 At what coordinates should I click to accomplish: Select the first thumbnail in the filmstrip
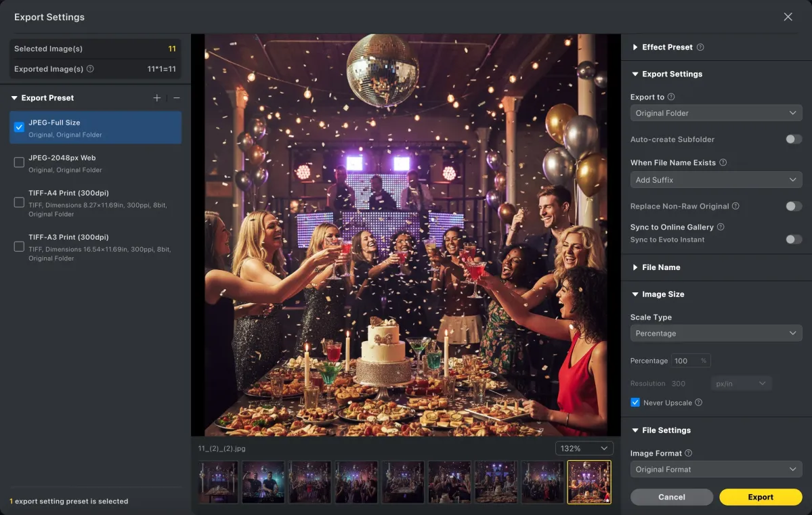218,483
